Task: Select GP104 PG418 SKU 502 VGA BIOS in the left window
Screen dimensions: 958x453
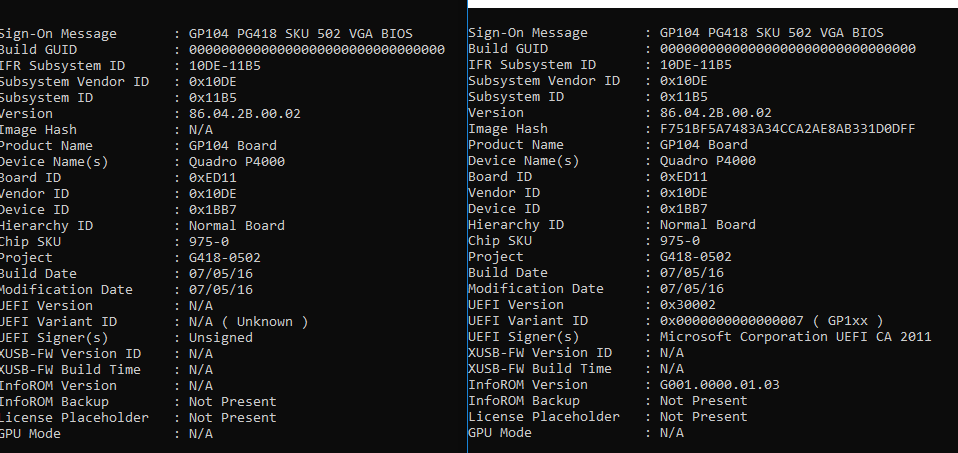Action: 301,34
